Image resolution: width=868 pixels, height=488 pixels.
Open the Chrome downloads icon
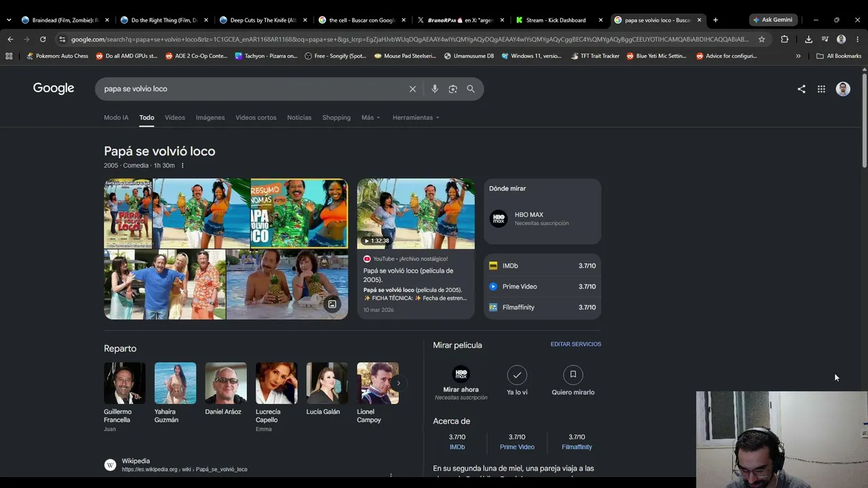[808, 39]
